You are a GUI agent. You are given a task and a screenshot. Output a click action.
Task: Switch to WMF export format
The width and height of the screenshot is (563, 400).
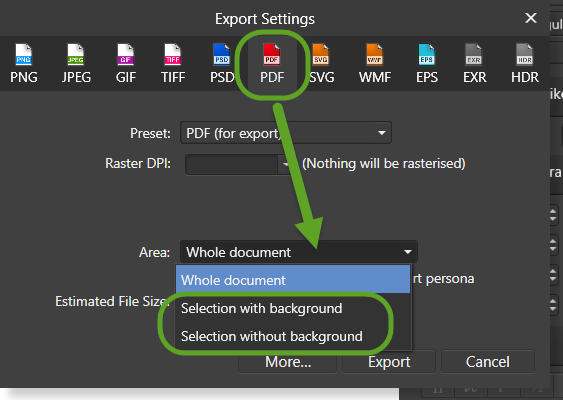point(374,64)
